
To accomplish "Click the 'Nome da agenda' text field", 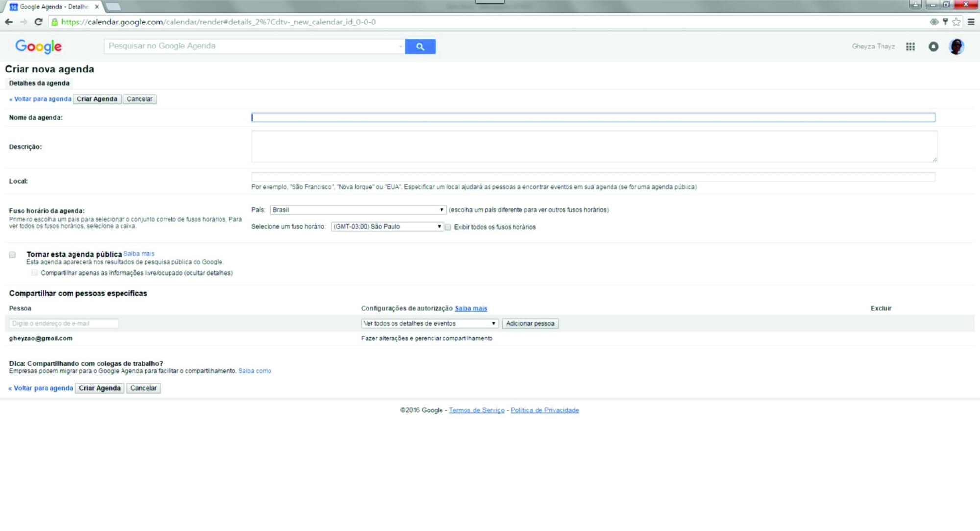I will (x=593, y=118).
